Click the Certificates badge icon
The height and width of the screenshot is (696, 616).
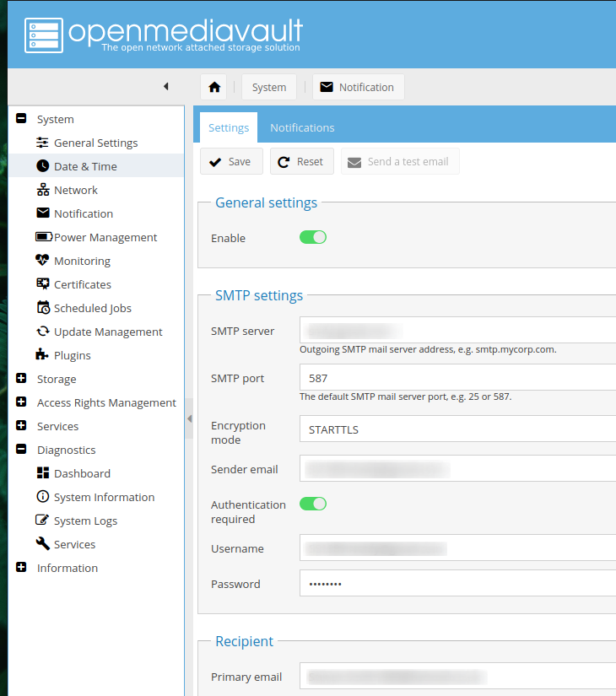[43, 283]
